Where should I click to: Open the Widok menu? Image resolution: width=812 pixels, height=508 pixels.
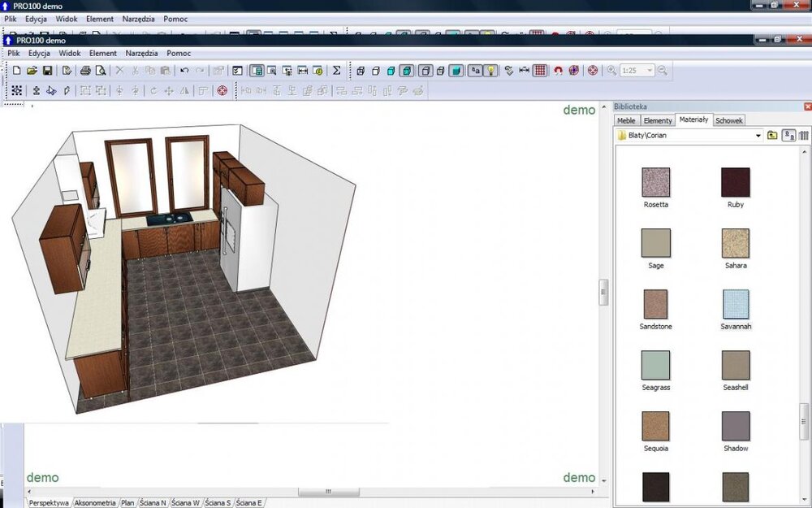tap(69, 53)
